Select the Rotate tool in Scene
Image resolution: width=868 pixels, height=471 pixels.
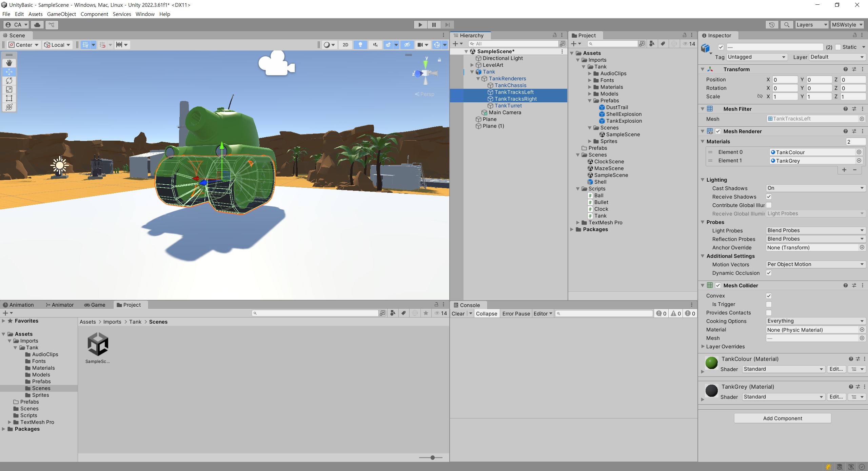(9, 81)
